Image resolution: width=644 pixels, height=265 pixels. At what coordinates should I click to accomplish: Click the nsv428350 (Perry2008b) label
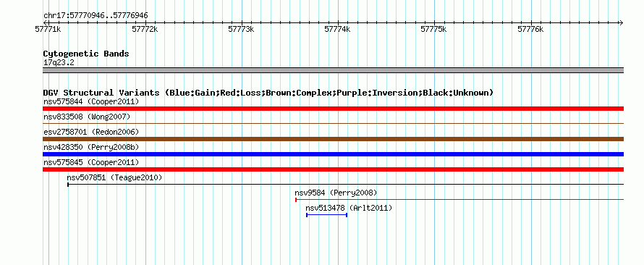point(91,147)
